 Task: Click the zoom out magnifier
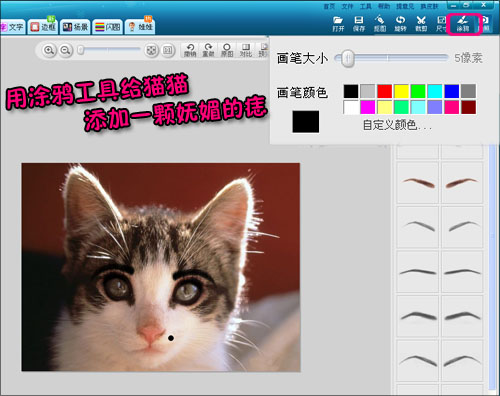point(66,50)
